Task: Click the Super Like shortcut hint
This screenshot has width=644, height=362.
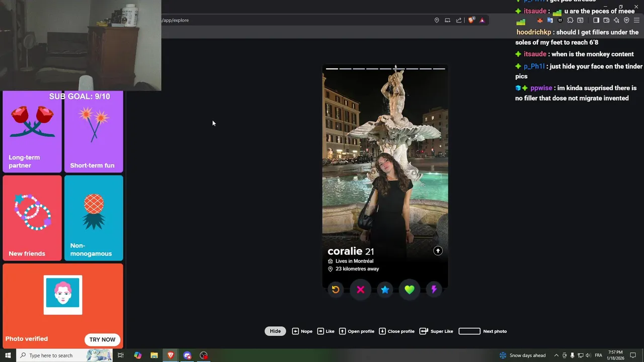Action: pos(436,331)
